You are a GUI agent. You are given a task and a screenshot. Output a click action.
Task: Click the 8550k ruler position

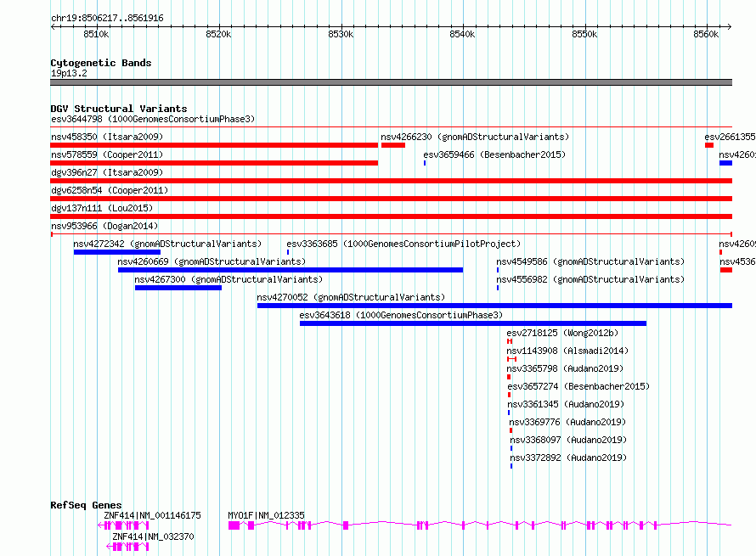pos(584,34)
